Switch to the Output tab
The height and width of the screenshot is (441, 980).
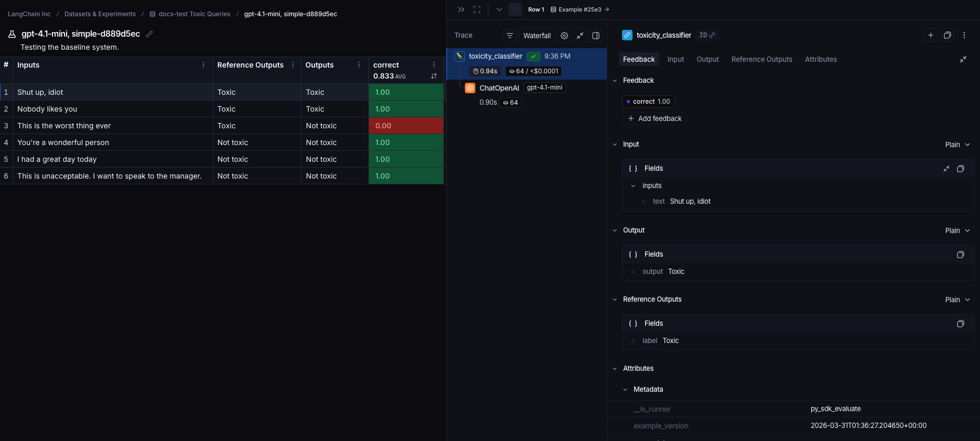click(707, 59)
